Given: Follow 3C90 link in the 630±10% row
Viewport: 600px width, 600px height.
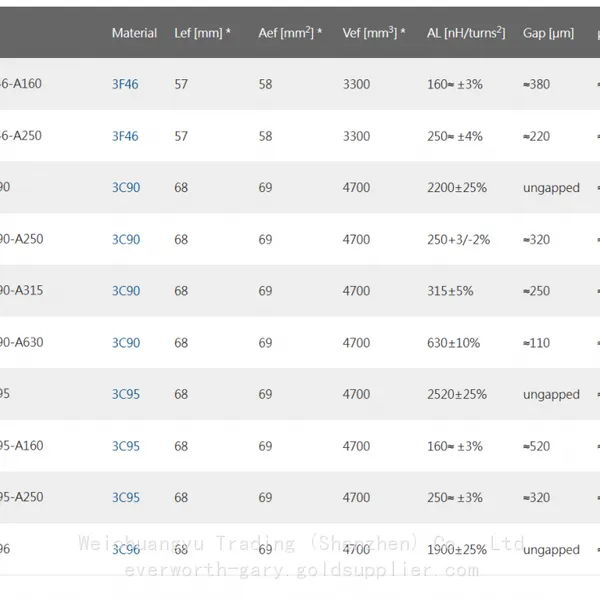Looking at the screenshot, I should point(126,343).
